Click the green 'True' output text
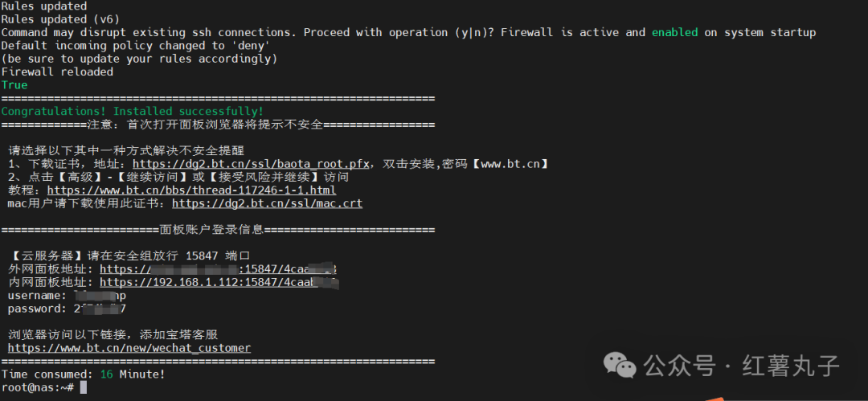The width and height of the screenshot is (868, 401). click(x=14, y=85)
